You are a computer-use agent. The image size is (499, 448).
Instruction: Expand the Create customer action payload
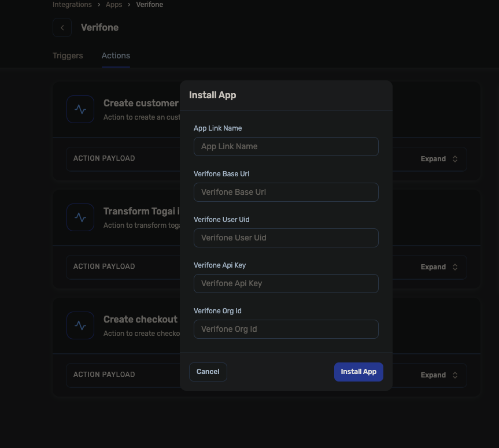(x=439, y=159)
